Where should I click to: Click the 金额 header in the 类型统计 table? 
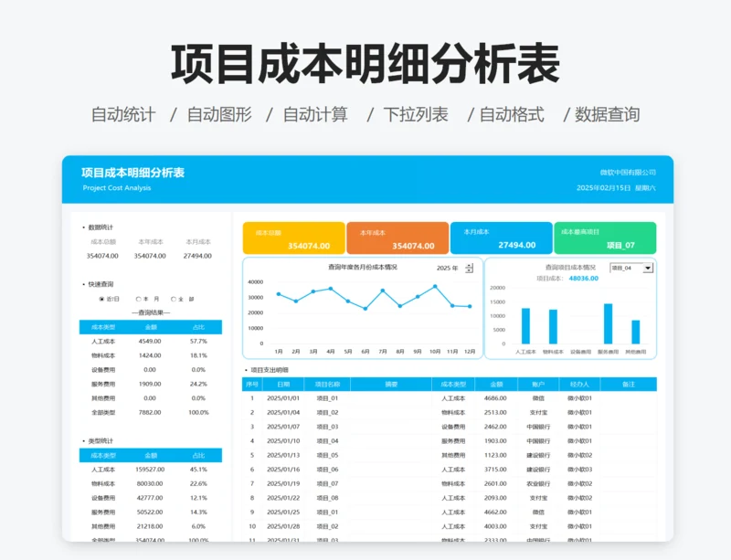coord(151,455)
